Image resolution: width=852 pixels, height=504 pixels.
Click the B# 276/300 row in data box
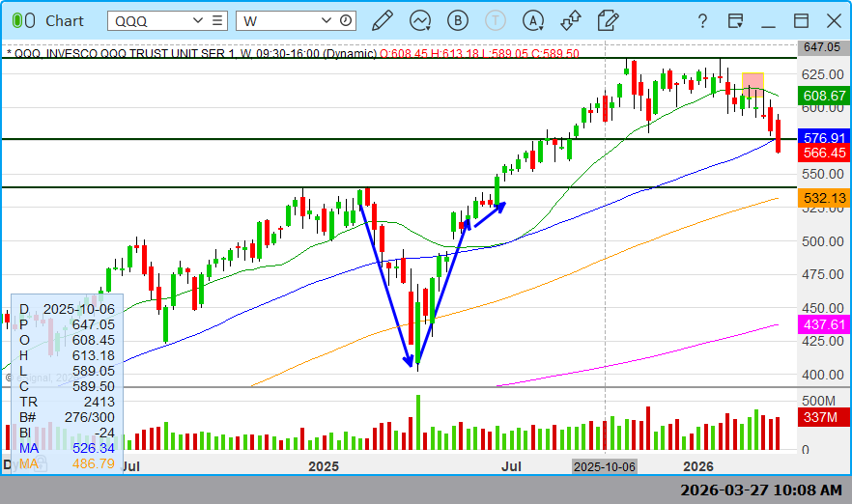67,417
